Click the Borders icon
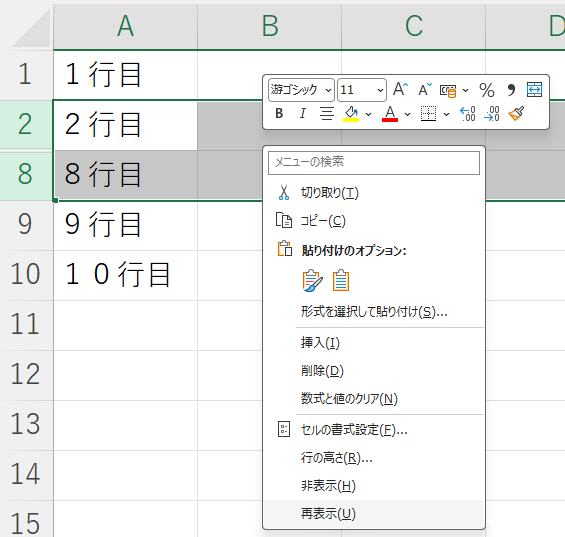The height and width of the screenshot is (537, 565). pyautogui.click(x=428, y=114)
